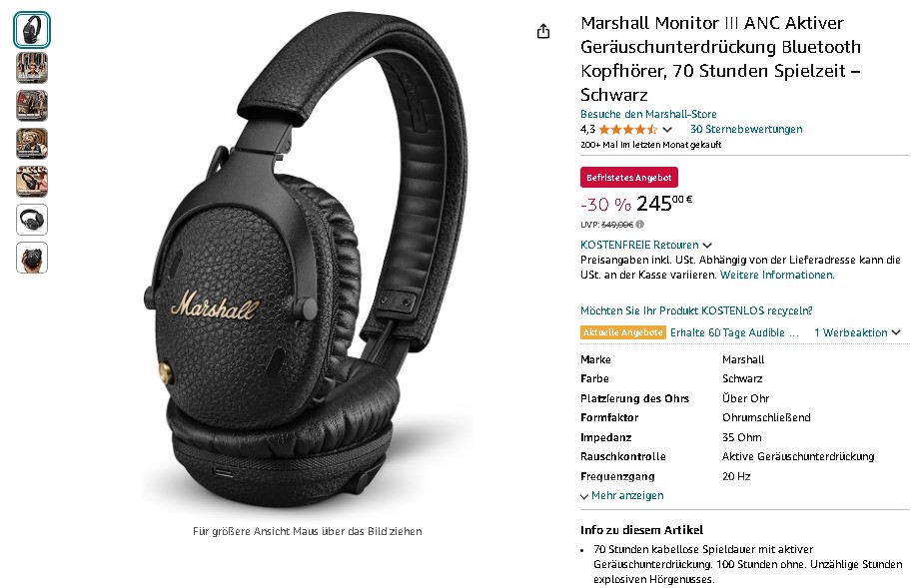Expand the star rating dropdown arrow
The height and width of the screenshot is (588, 923).
click(667, 130)
